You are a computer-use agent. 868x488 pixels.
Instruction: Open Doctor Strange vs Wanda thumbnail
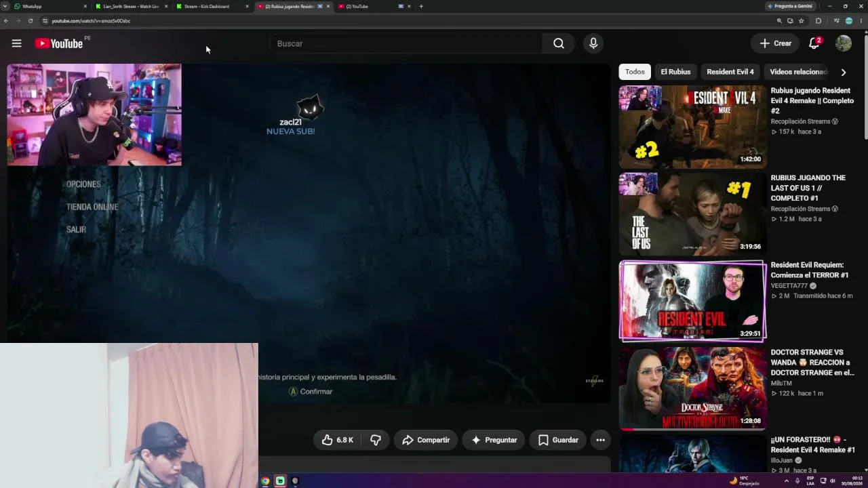[693, 388]
